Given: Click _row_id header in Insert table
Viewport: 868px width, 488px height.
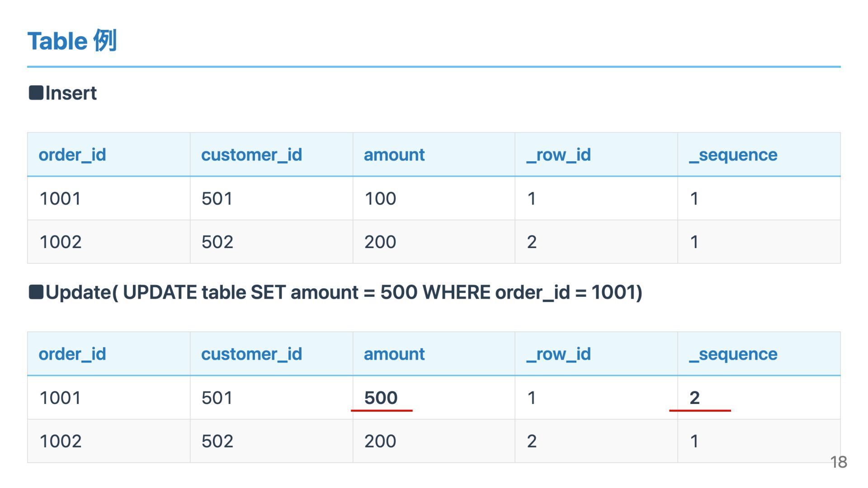Looking at the screenshot, I should coord(558,155).
